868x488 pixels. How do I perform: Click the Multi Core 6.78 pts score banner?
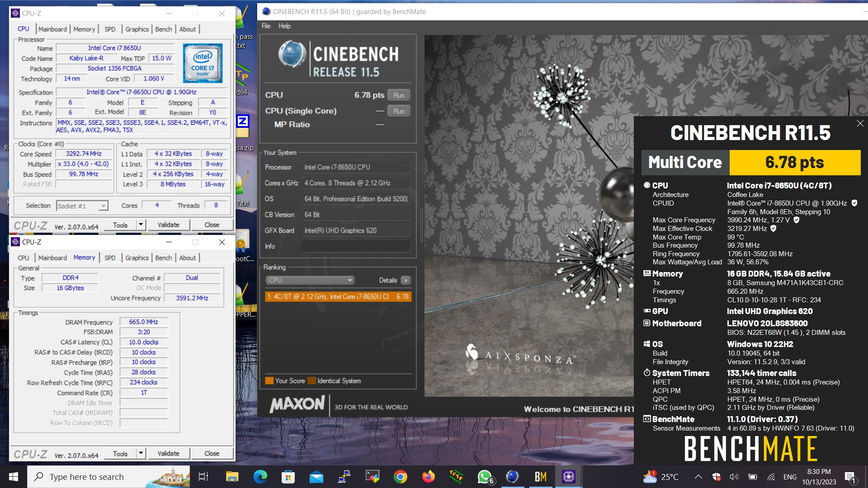click(751, 162)
